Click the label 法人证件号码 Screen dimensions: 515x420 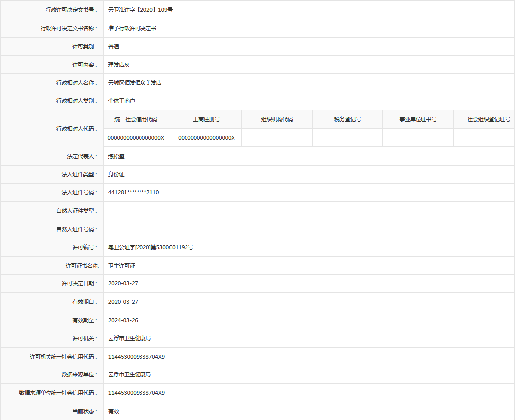pyautogui.click(x=80, y=193)
